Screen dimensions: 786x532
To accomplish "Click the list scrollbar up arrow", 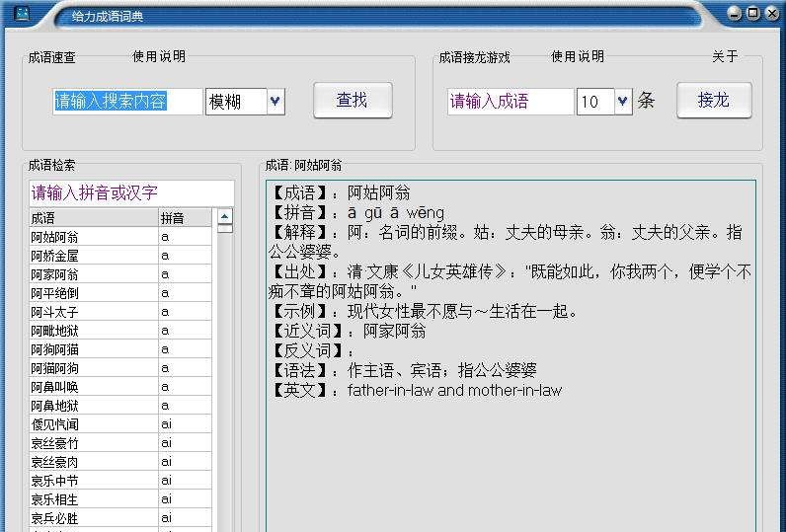I will (224, 216).
